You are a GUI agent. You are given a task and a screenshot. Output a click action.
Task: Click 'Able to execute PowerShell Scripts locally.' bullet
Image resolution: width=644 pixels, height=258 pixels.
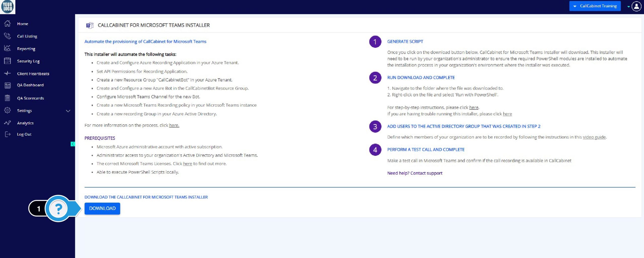coord(138,172)
